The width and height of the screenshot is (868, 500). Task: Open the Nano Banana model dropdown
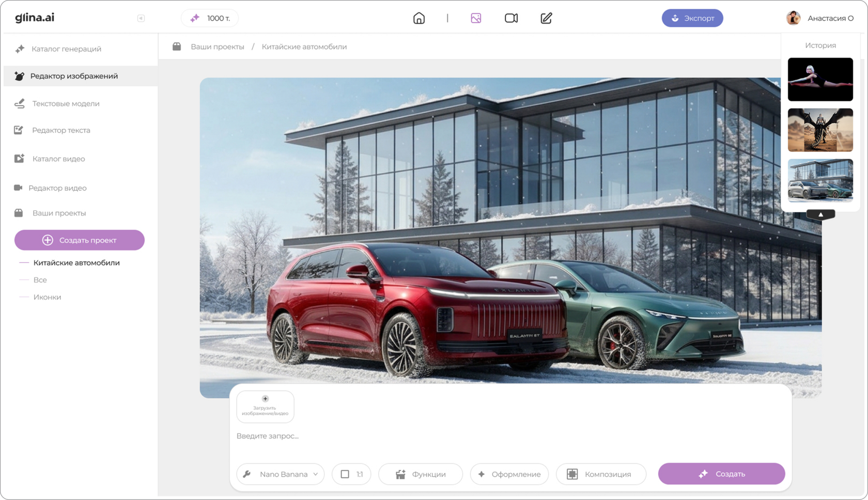click(x=281, y=474)
